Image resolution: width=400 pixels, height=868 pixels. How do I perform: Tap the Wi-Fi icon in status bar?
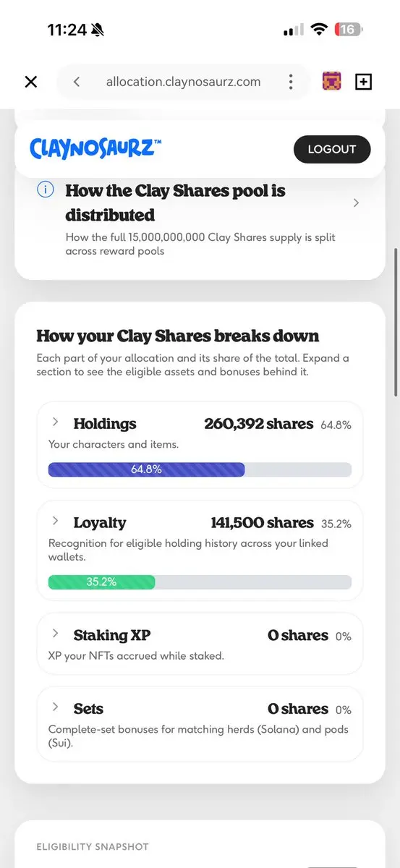319,30
